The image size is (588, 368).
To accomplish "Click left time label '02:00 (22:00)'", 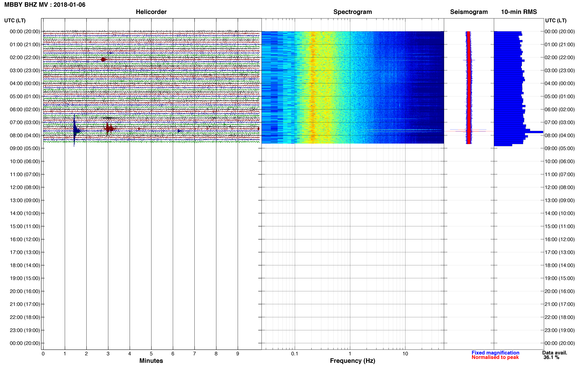I will coord(25,57).
